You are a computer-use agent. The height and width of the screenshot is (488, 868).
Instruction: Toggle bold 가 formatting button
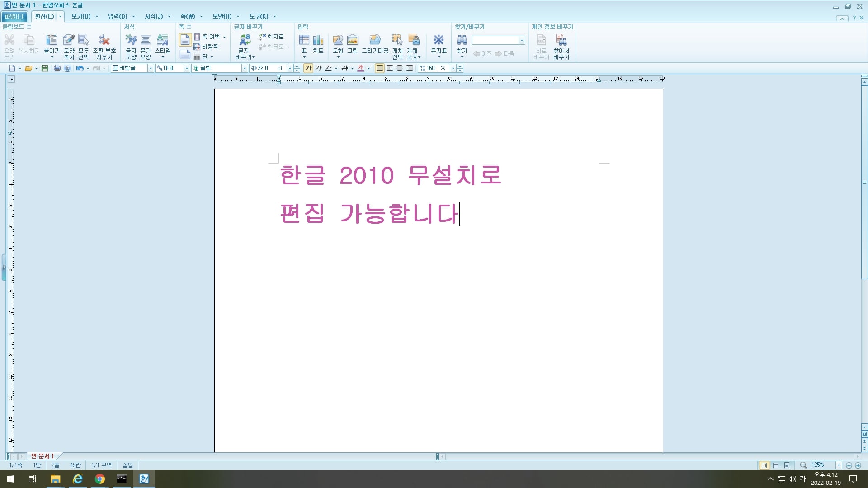308,68
